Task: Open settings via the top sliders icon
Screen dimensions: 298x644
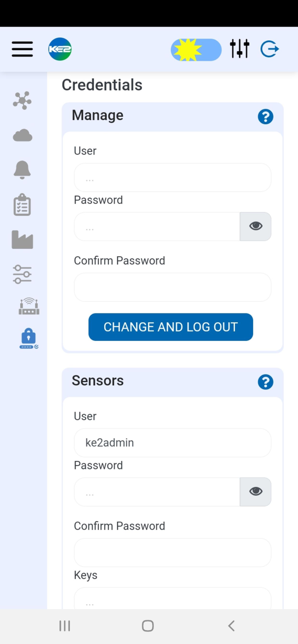Action: click(x=240, y=49)
